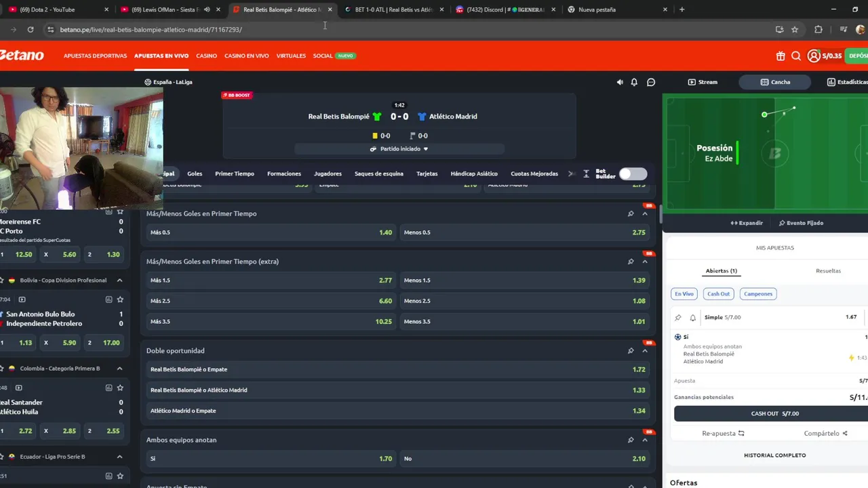Mute the Lewis OfMan Siesta tab audio
This screenshot has height=488, width=868.
coord(207,9)
